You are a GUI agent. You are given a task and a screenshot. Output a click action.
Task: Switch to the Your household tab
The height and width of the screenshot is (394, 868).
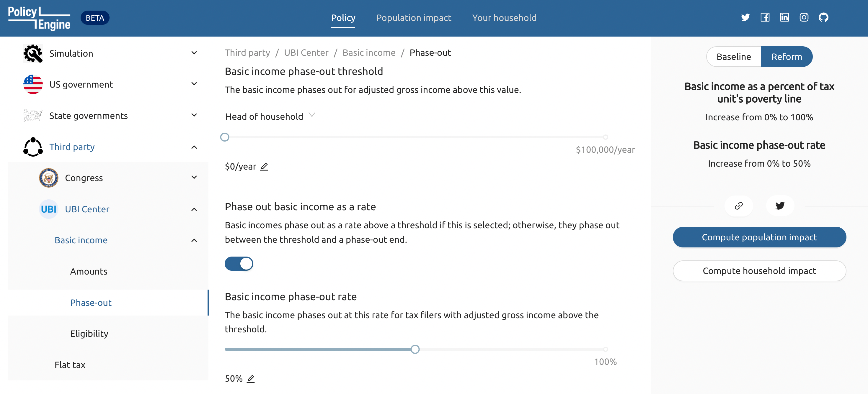(x=504, y=17)
